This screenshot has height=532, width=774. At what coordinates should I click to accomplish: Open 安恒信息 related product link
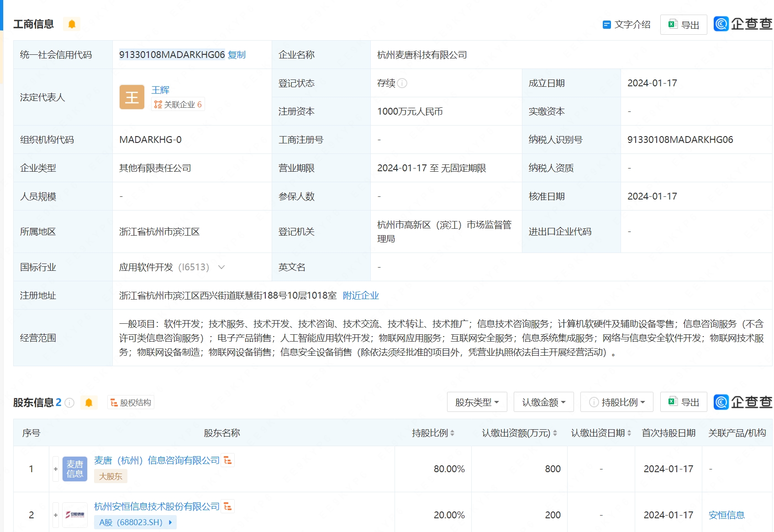(x=727, y=515)
